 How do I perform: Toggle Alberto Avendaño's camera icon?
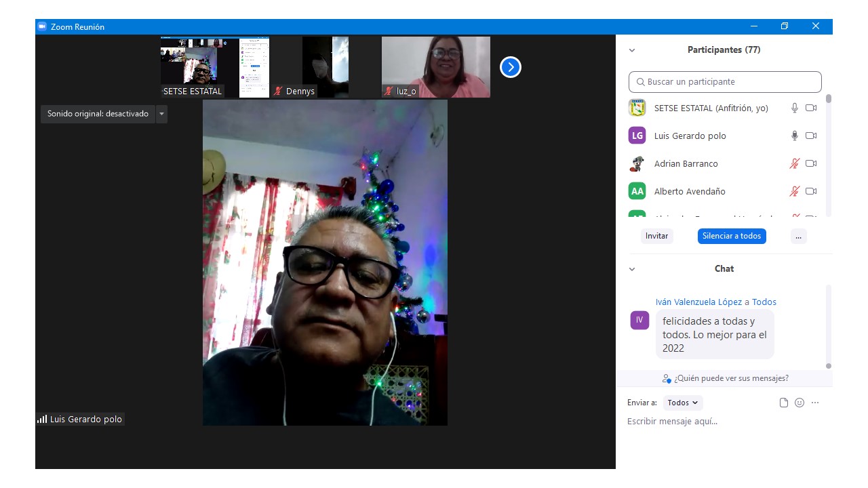pyautogui.click(x=811, y=191)
